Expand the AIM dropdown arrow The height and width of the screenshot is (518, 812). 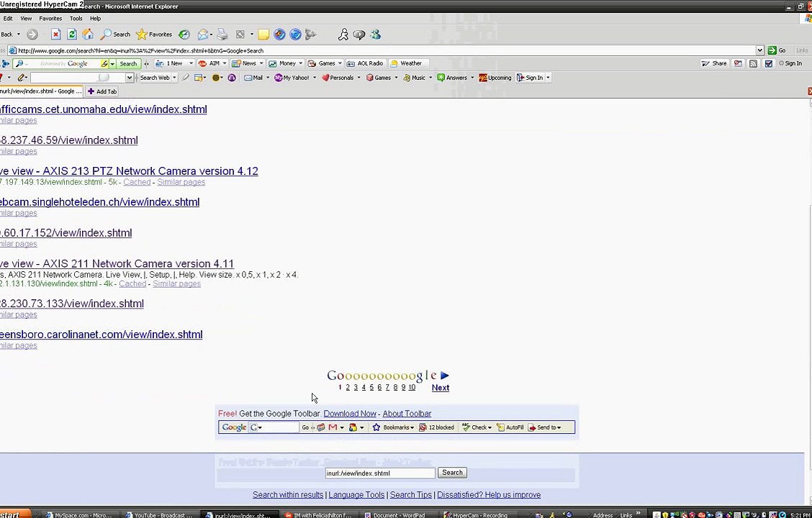(224, 63)
